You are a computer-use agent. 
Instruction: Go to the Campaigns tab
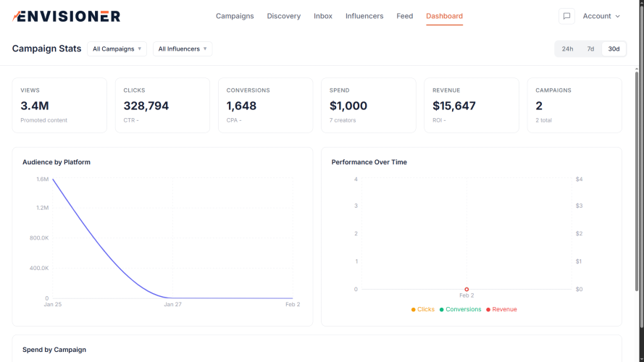click(235, 16)
